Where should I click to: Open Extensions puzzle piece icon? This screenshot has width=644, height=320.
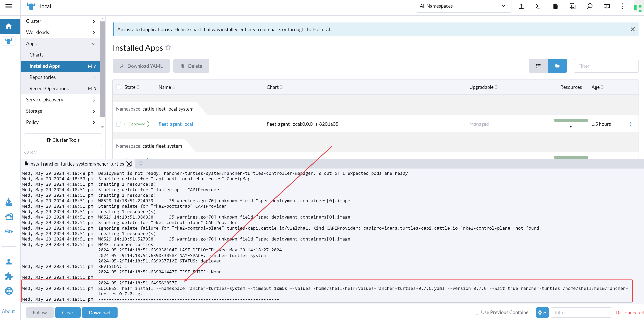click(x=9, y=276)
